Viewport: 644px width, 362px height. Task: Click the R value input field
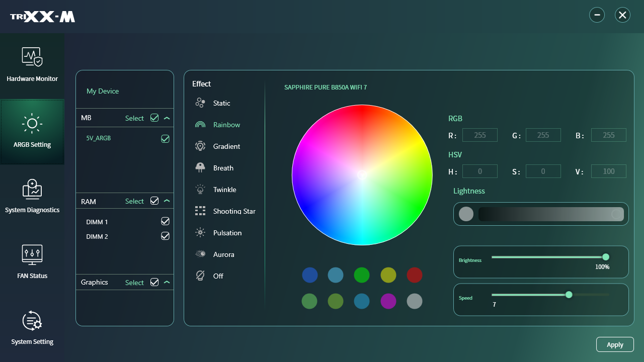480,135
